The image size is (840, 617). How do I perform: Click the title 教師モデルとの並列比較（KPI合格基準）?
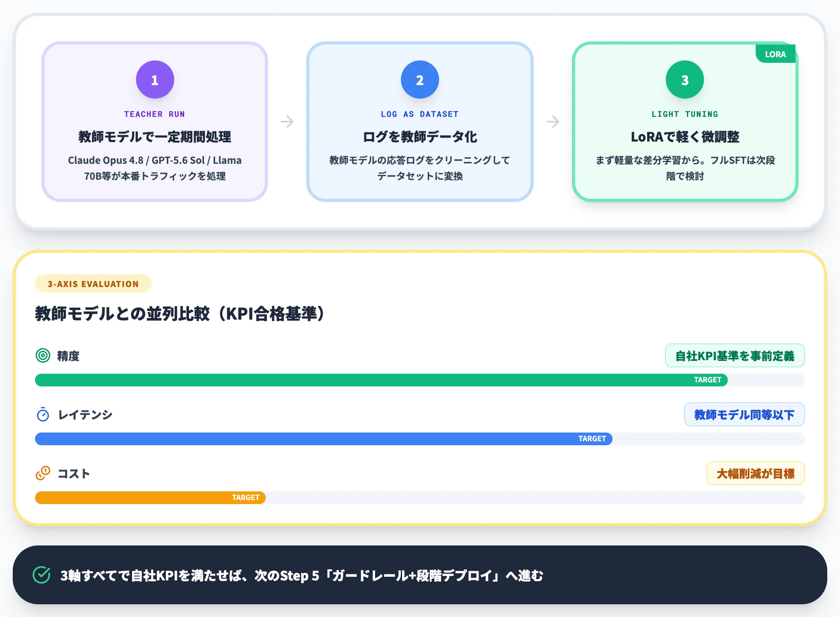tap(181, 314)
